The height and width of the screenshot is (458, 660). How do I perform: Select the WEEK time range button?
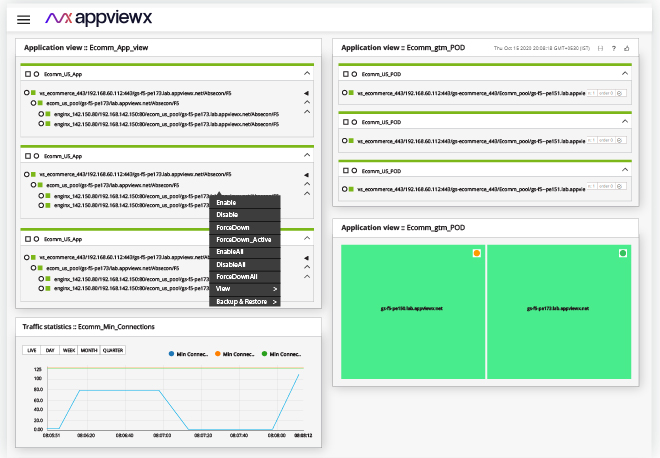69,350
